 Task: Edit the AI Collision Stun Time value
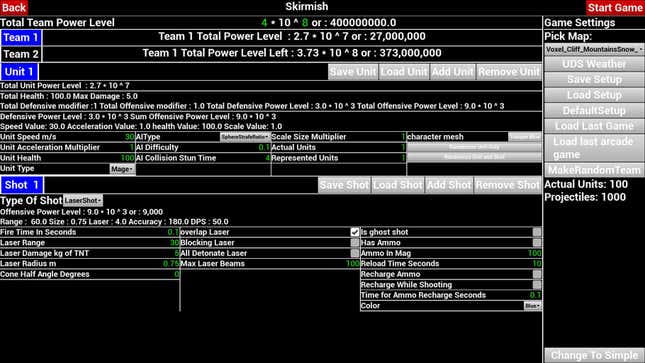[x=267, y=158]
